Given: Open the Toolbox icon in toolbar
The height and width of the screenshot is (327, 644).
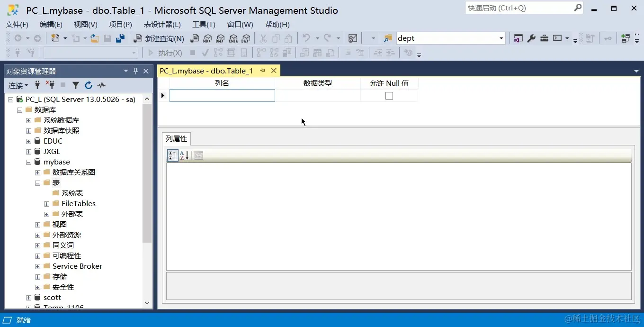Looking at the screenshot, I should (544, 38).
